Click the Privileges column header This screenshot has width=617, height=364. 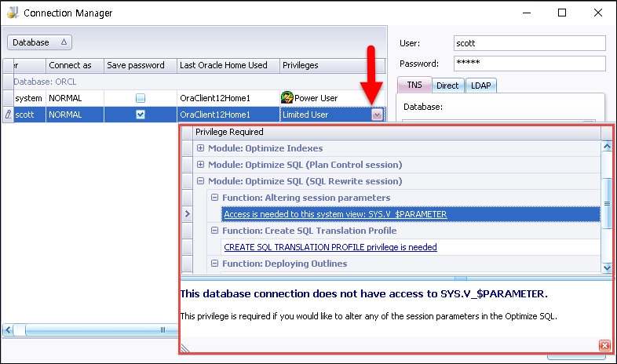(333, 65)
